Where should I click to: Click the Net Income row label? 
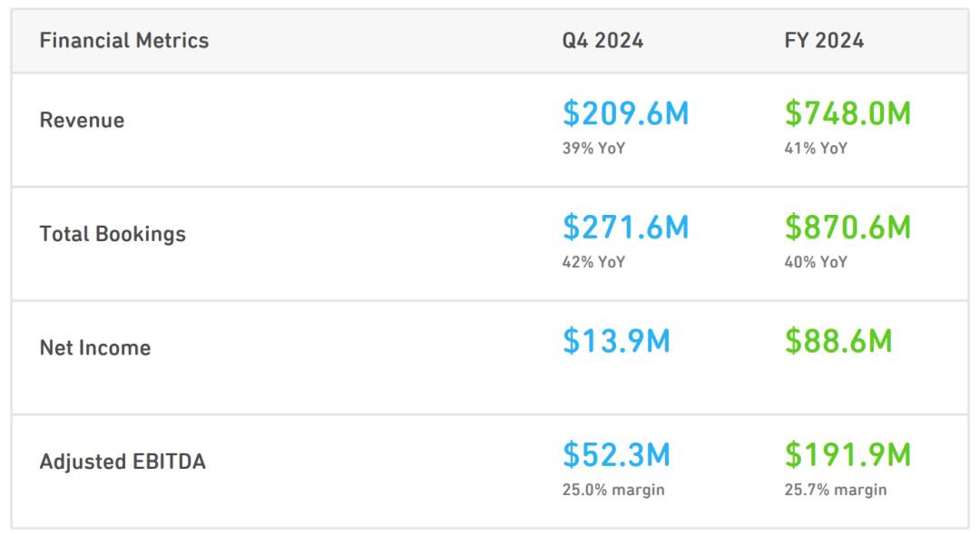[x=95, y=347]
